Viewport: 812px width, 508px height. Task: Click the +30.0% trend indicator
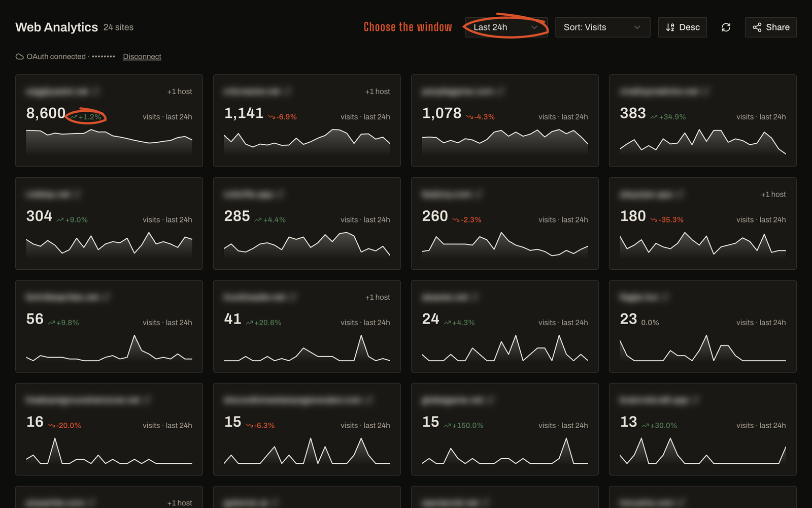click(x=659, y=426)
